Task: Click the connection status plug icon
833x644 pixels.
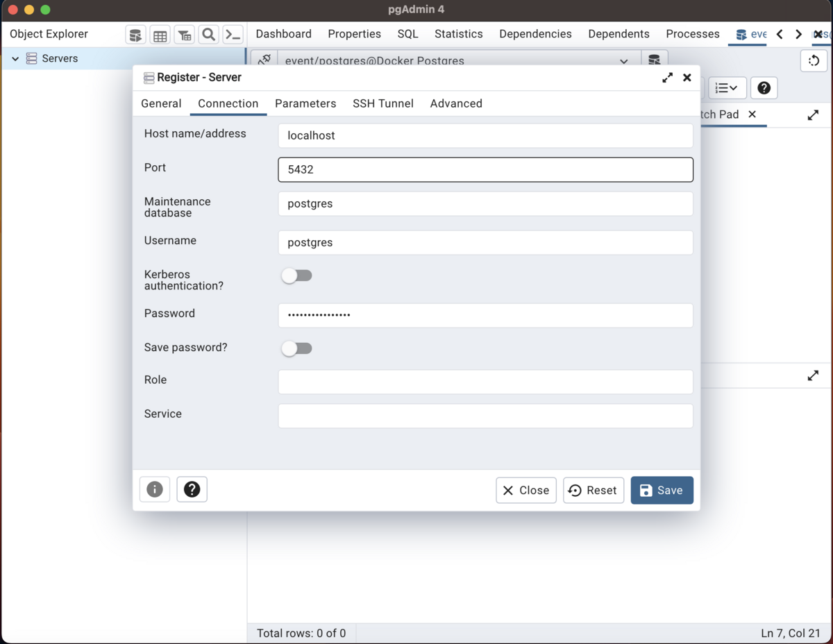Action: pyautogui.click(x=264, y=60)
